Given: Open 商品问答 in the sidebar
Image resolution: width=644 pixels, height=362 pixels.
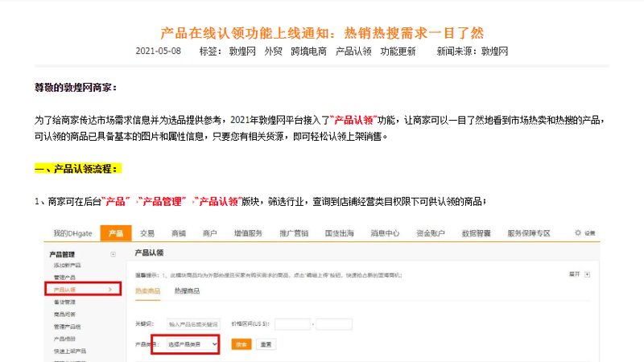Looking at the screenshot, I should pos(64,315).
